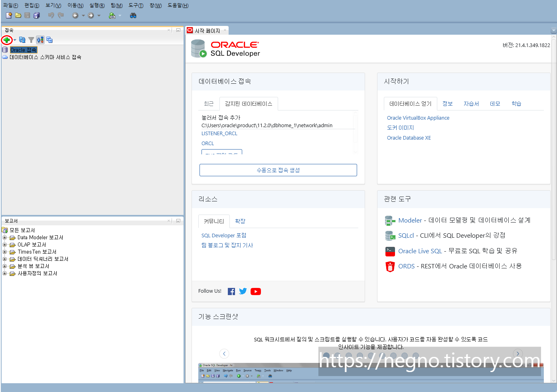Open the 보기(V) menu
Image resolution: width=557 pixels, height=392 pixels.
53,6
